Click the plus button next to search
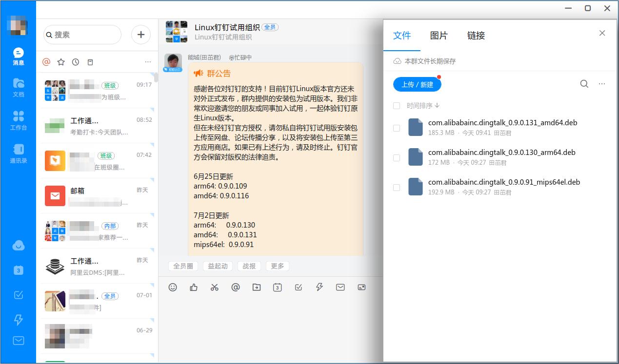This screenshot has width=619, height=364. coord(141,35)
